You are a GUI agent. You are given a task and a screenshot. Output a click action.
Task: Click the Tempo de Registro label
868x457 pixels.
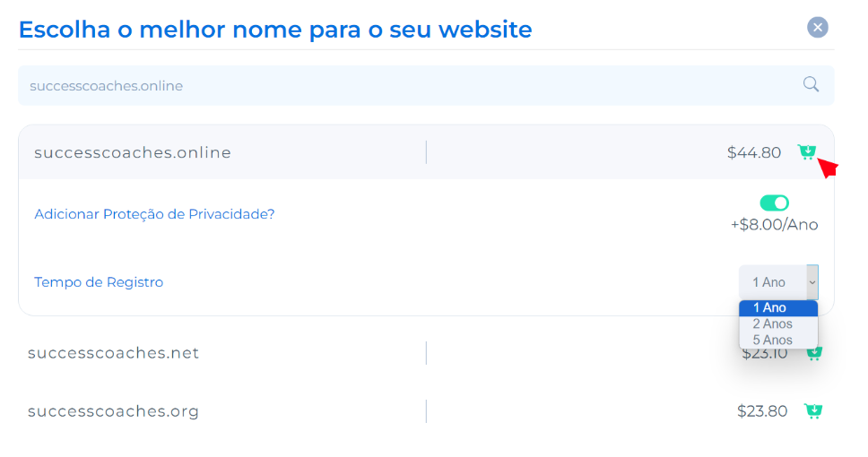pos(99,282)
